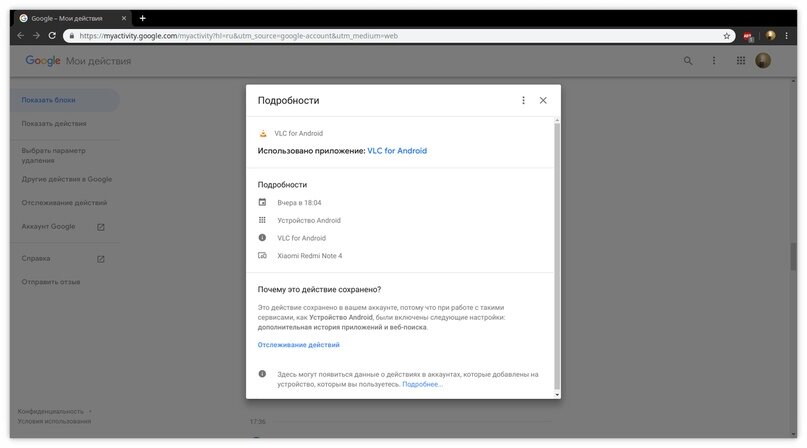
Task: Click Вчера в 18:04 text
Action: tap(299, 203)
